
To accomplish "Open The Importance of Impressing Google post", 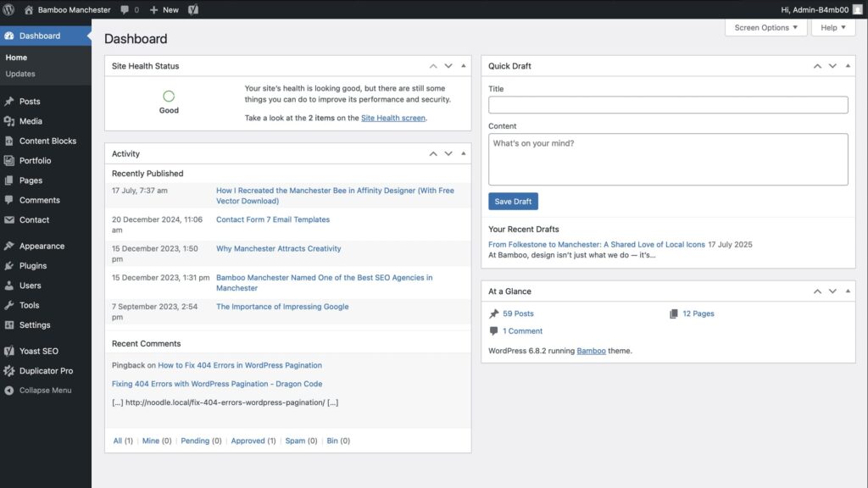I will (x=282, y=307).
